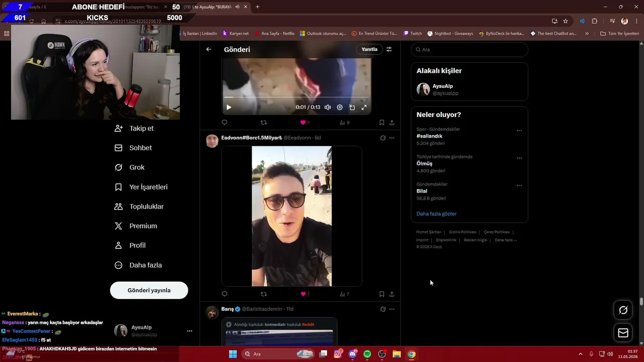The height and width of the screenshot is (362, 644).
Task: Open Grok icon on Barış's post
Action: pyautogui.click(x=383, y=309)
